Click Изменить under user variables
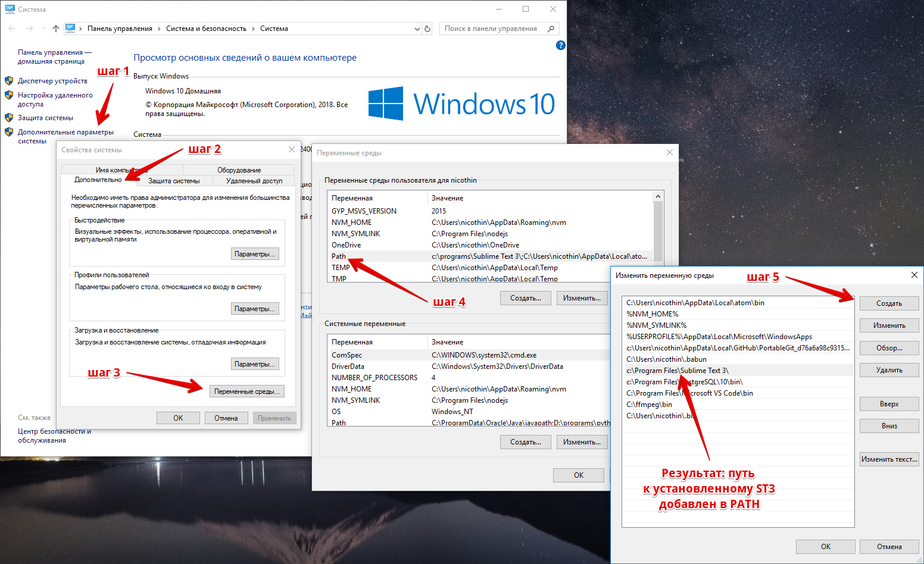This screenshot has width=924, height=564. pyautogui.click(x=582, y=298)
